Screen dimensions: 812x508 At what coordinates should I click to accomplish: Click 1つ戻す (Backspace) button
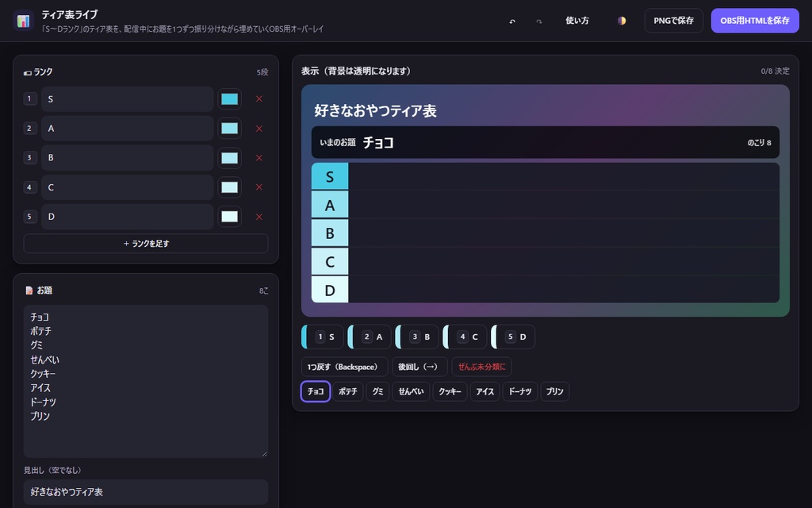(344, 367)
